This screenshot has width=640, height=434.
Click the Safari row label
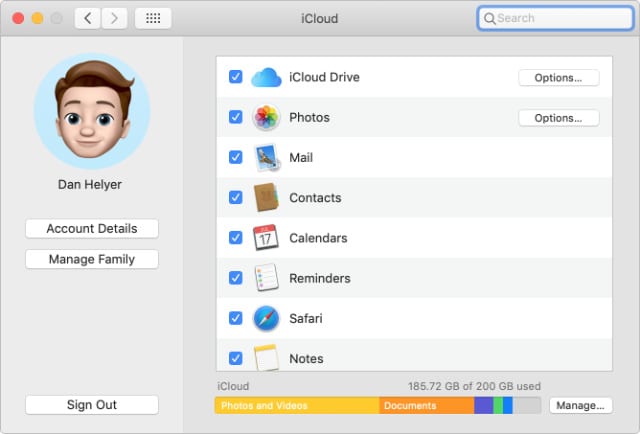306,318
